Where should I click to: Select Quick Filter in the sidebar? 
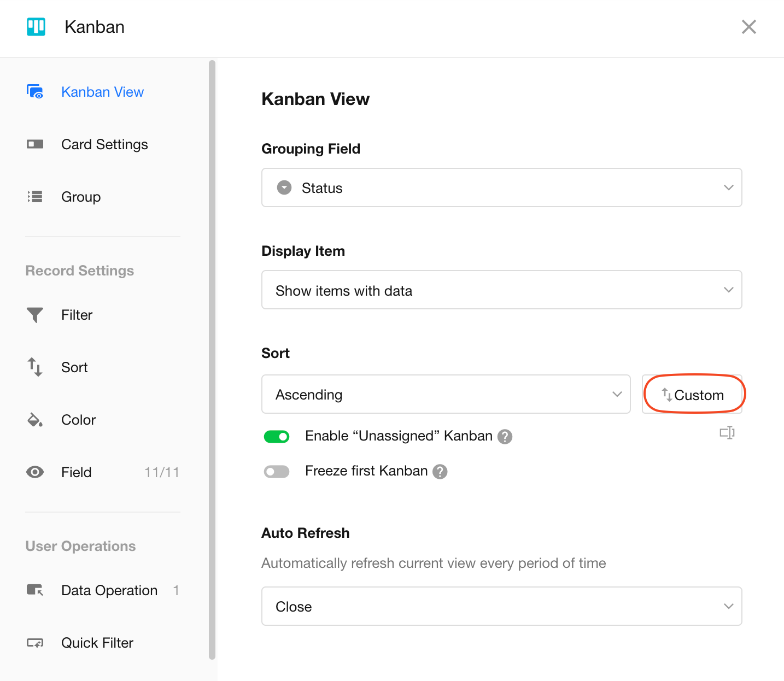tap(97, 643)
